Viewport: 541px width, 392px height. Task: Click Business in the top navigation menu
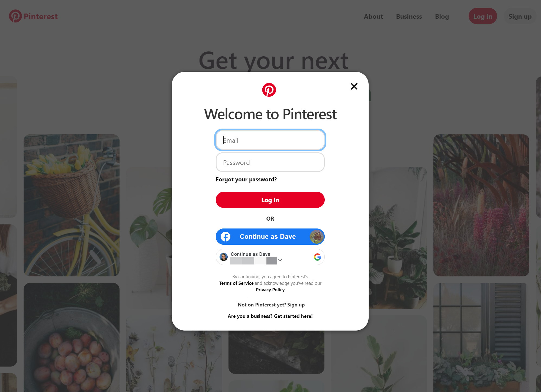click(409, 16)
